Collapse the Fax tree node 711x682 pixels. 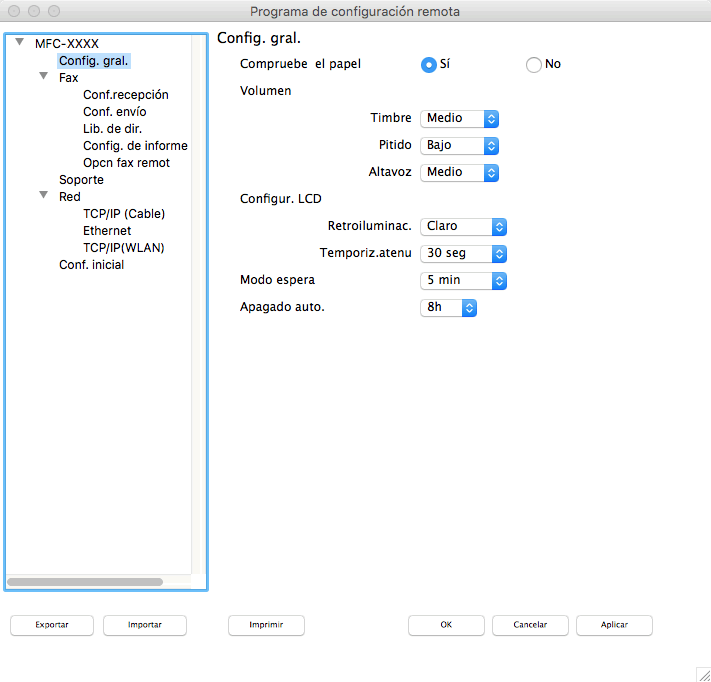click(x=44, y=76)
